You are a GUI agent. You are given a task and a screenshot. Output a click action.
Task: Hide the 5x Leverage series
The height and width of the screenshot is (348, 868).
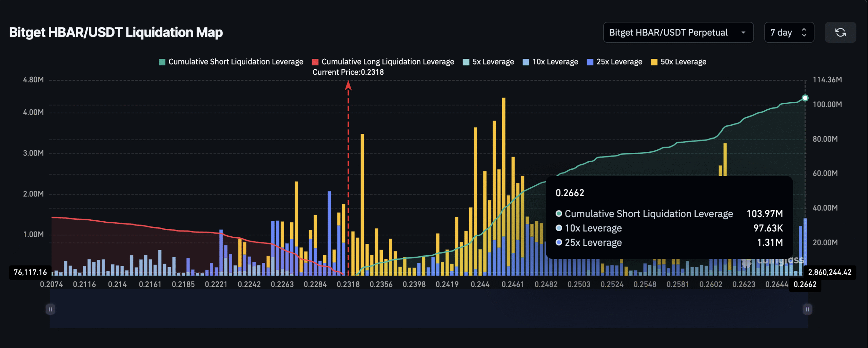point(492,61)
